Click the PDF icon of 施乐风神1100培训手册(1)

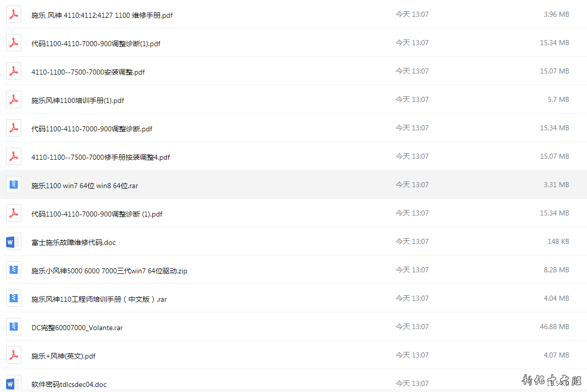click(14, 100)
